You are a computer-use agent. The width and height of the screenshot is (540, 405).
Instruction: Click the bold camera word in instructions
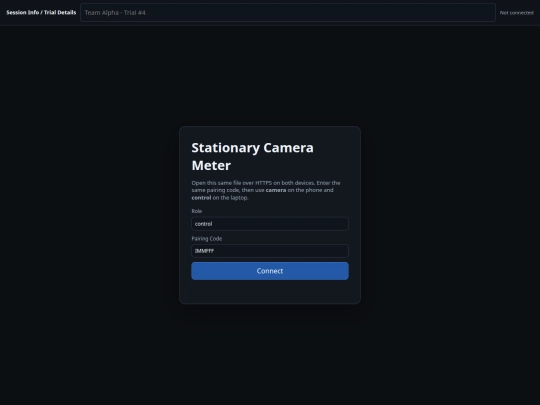(276, 190)
